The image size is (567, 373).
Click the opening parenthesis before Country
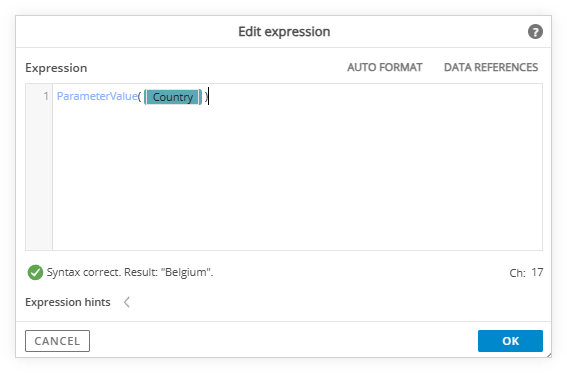[x=140, y=97]
